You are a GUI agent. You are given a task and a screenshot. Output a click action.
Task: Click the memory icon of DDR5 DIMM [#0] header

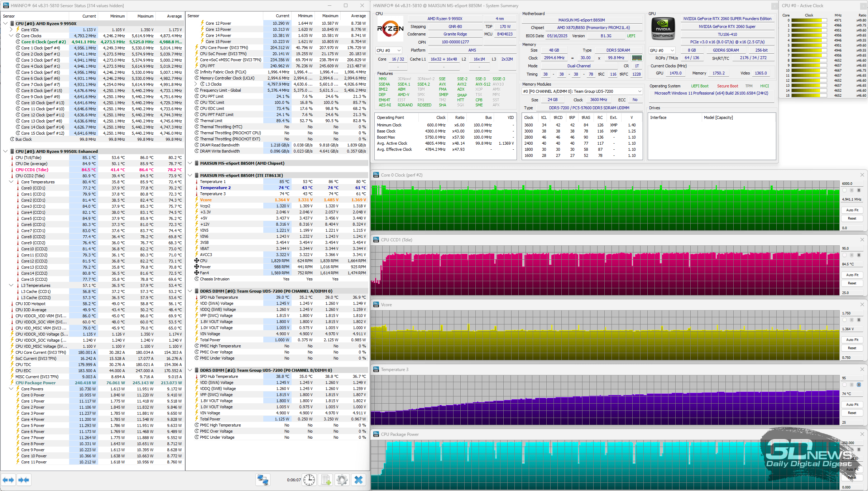coord(196,291)
